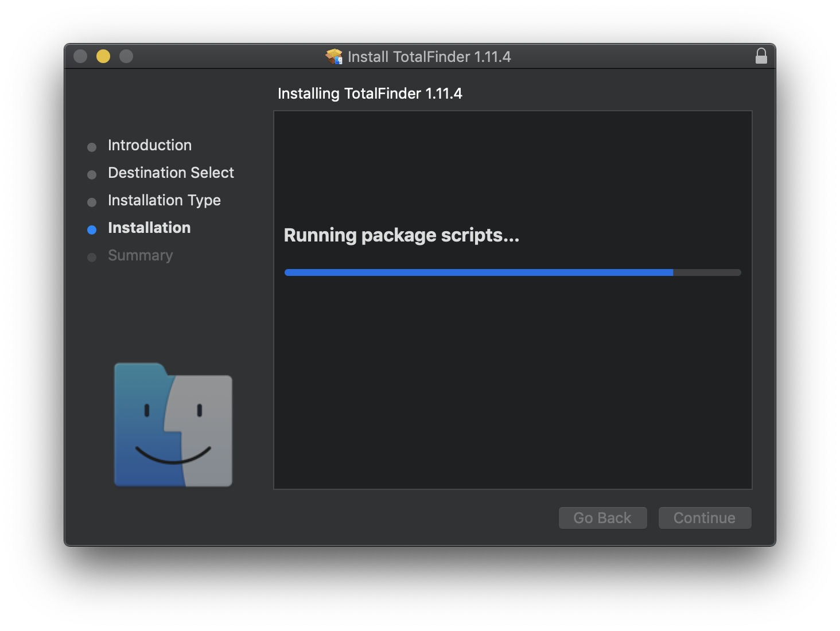Select the Introduction step in sidebar
This screenshot has width=840, height=631.
coord(149,145)
